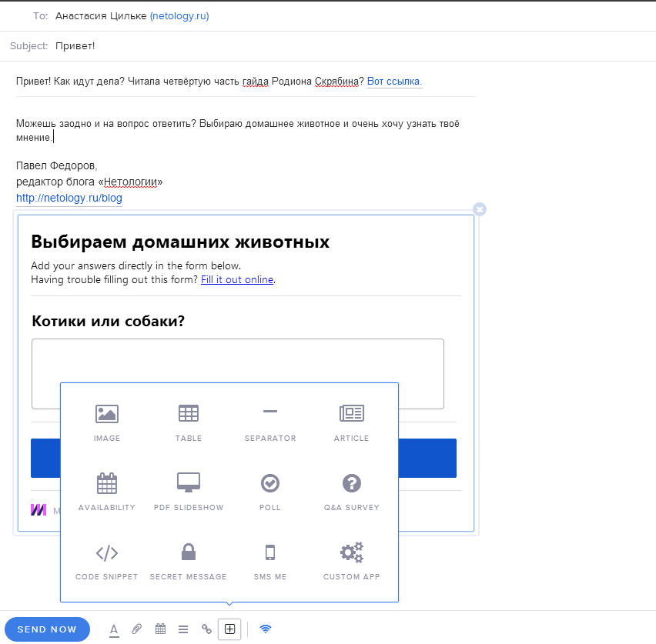The width and height of the screenshot is (656, 644).
Task: Click the Send Now button
Action: pyautogui.click(x=47, y=629)
